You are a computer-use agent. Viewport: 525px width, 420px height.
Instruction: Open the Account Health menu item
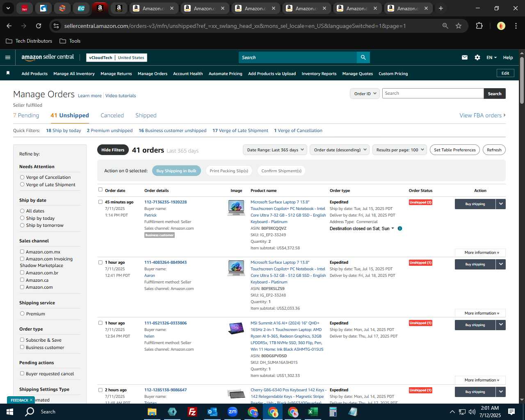click(x=188, y=74)
